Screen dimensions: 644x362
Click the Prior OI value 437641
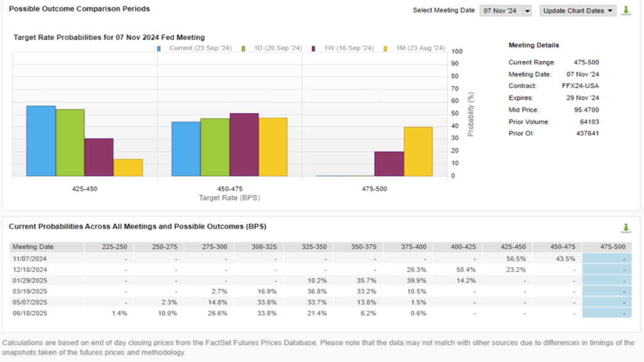(587, 133)
